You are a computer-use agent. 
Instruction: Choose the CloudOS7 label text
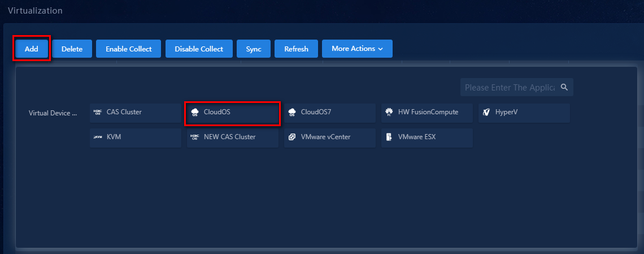pos(315,111)
